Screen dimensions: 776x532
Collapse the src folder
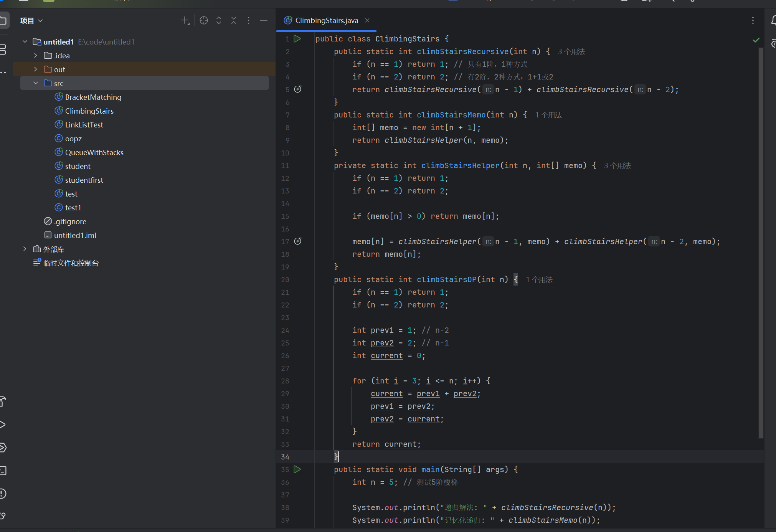[36, 83]
